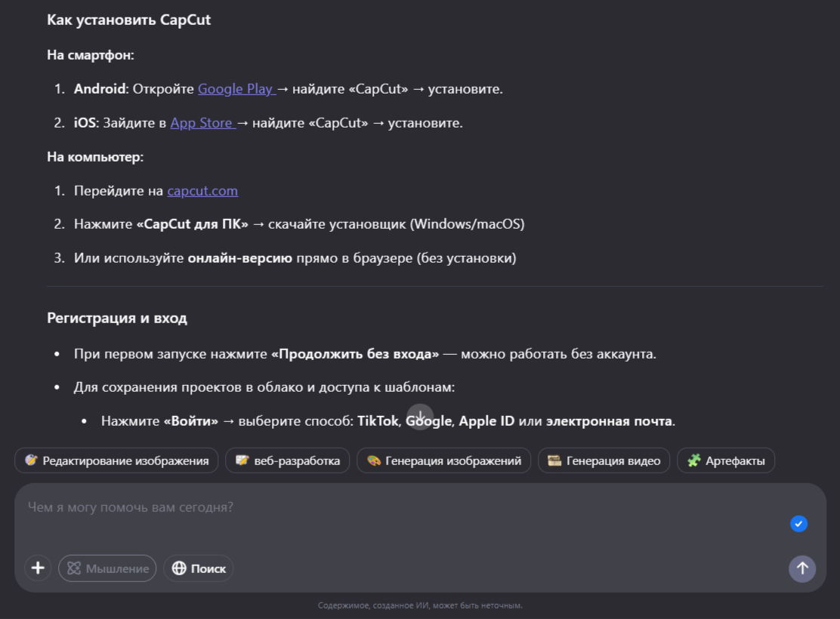
Task: Click the disclaimer Содержимое, созданное ИИ
Action: (x=420, y=605)
